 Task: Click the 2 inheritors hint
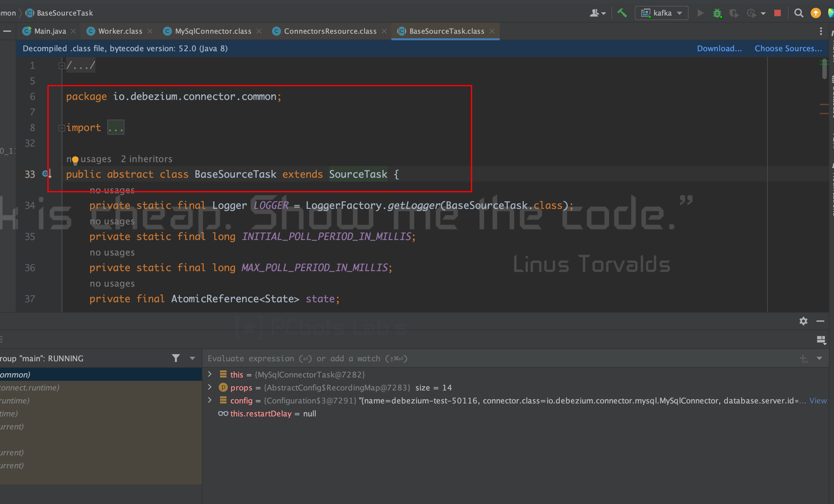point(147,159)
